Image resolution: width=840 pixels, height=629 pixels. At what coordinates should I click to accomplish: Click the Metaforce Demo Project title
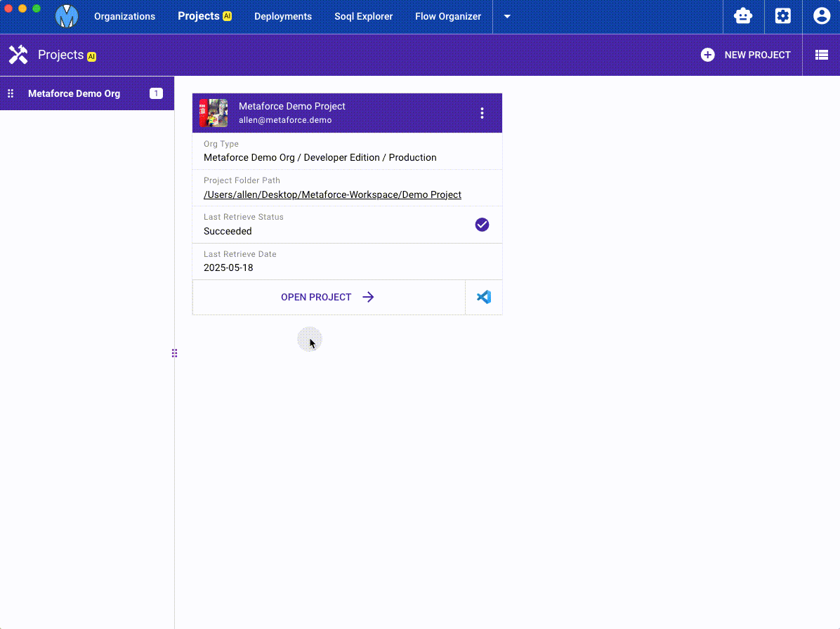[x=292, y=107]
